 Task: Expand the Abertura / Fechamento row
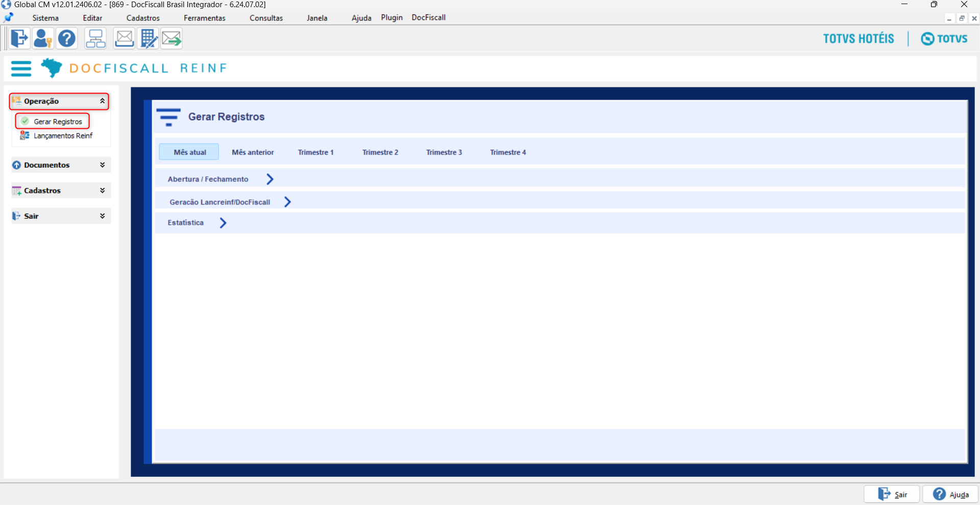(x=270, y=179)
